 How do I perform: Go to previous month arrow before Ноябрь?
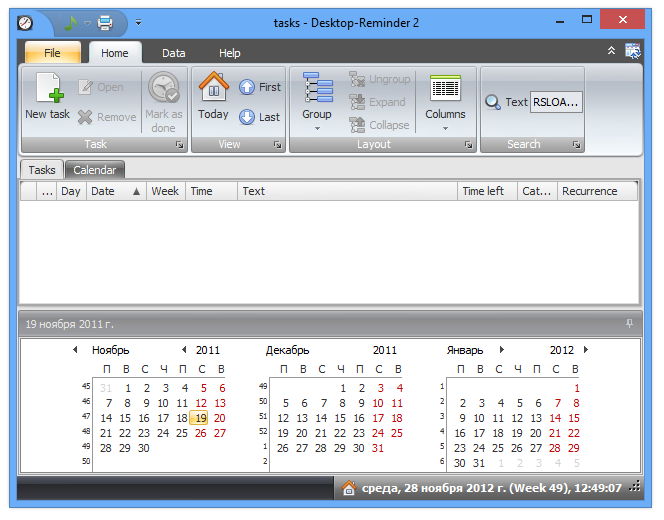click(x=75, y=350)
